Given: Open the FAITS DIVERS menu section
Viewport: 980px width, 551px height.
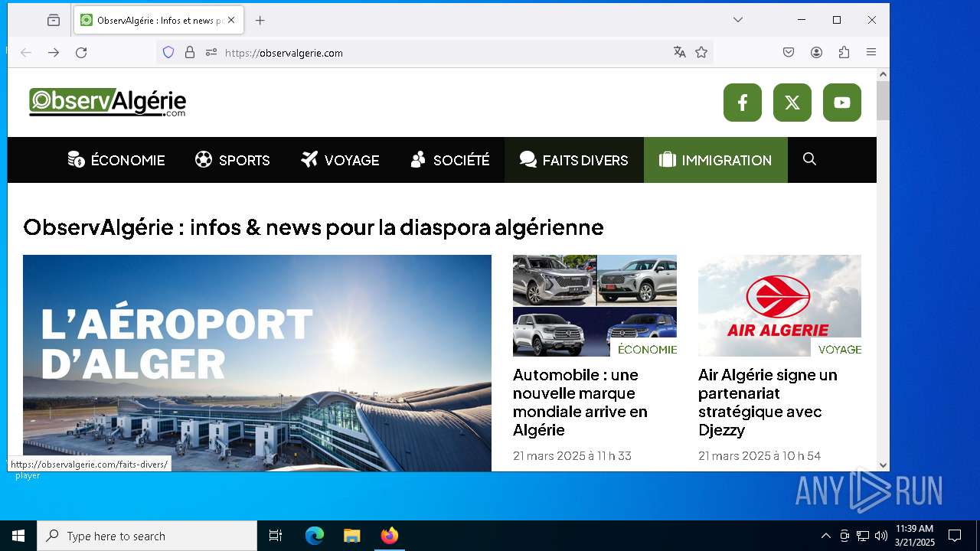Looking at the screenshot, I should [x=574, y=160].
